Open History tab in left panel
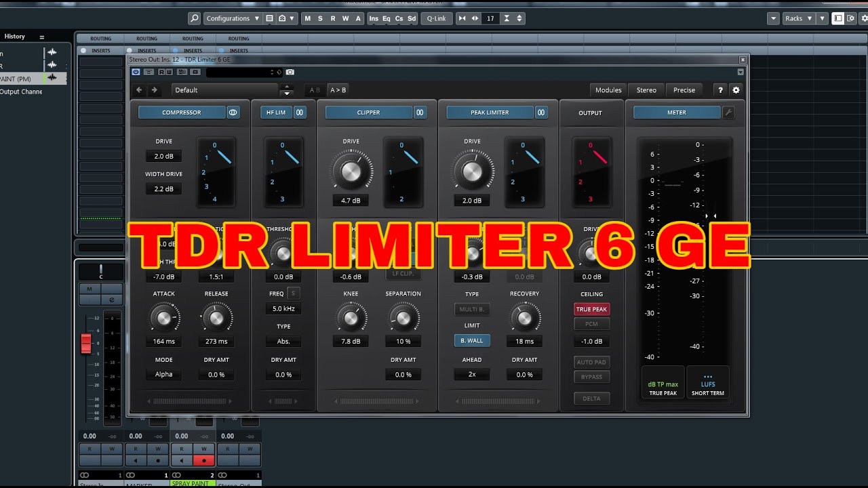The image size is (868, 488). click(x=14, y=37)
